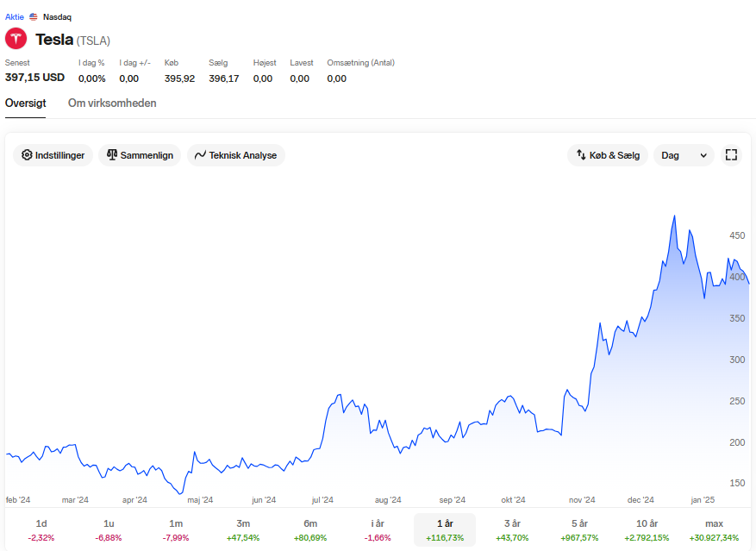Click the 400 price axis label
The image size is (756, 551).
point(737,277)
